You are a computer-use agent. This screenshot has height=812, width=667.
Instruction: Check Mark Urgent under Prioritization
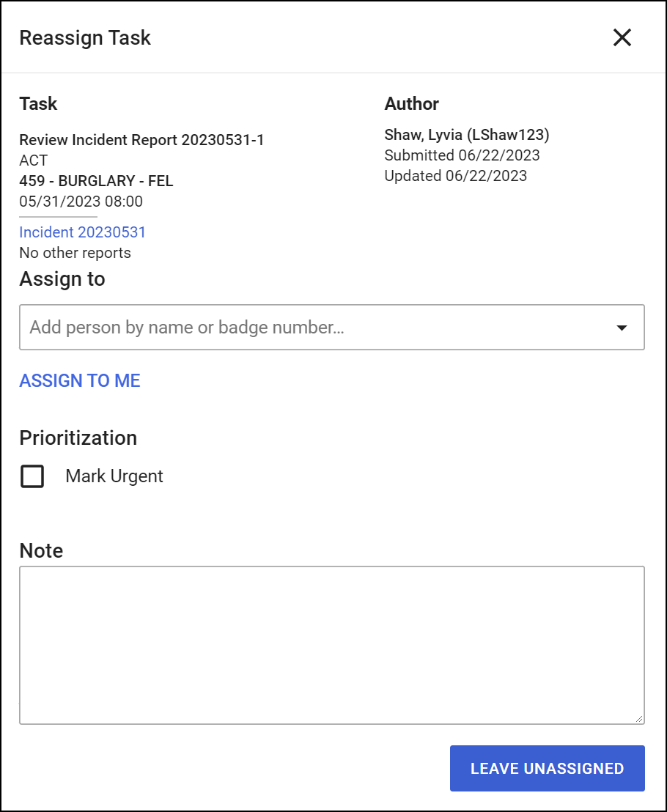click(32, 476)
